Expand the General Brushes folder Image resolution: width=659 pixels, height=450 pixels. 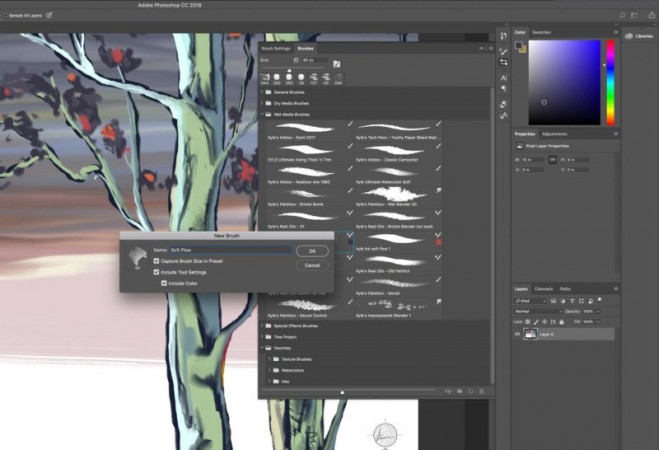[x=262, y=92]
